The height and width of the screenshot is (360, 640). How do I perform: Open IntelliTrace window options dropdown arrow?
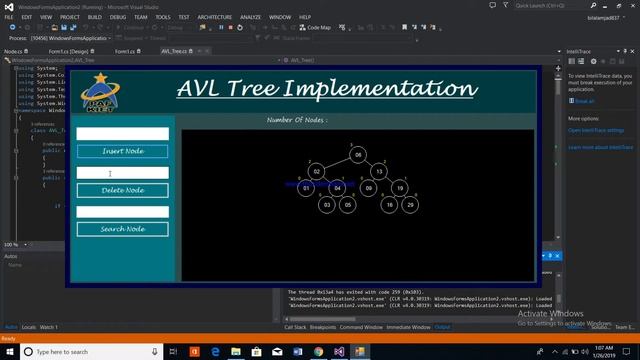pos(618,51)
